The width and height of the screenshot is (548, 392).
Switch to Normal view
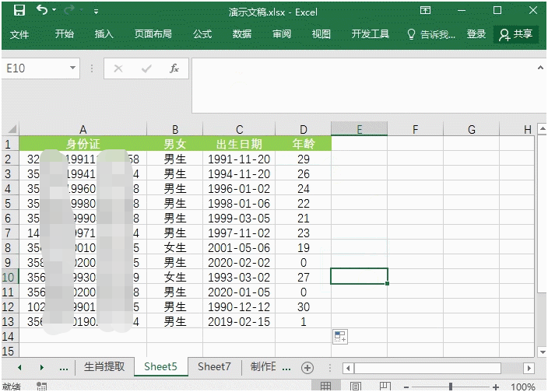click(x=325, y=386)
